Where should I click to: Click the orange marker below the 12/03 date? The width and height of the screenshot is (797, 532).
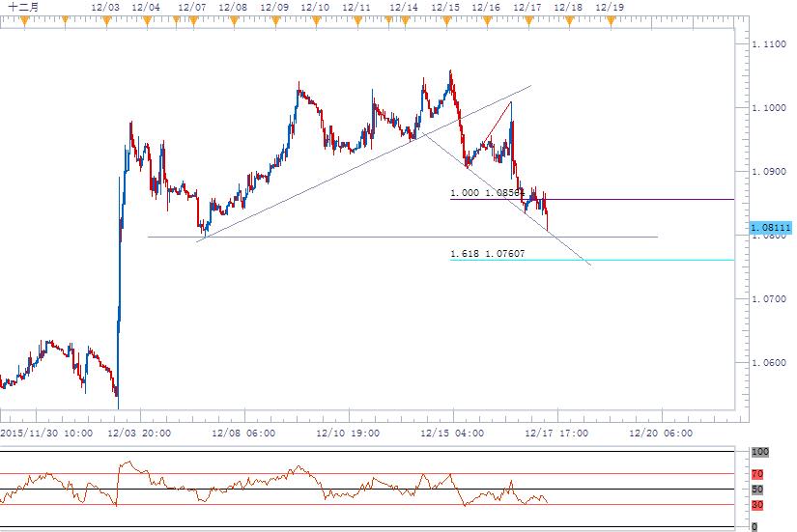point(106,21)
